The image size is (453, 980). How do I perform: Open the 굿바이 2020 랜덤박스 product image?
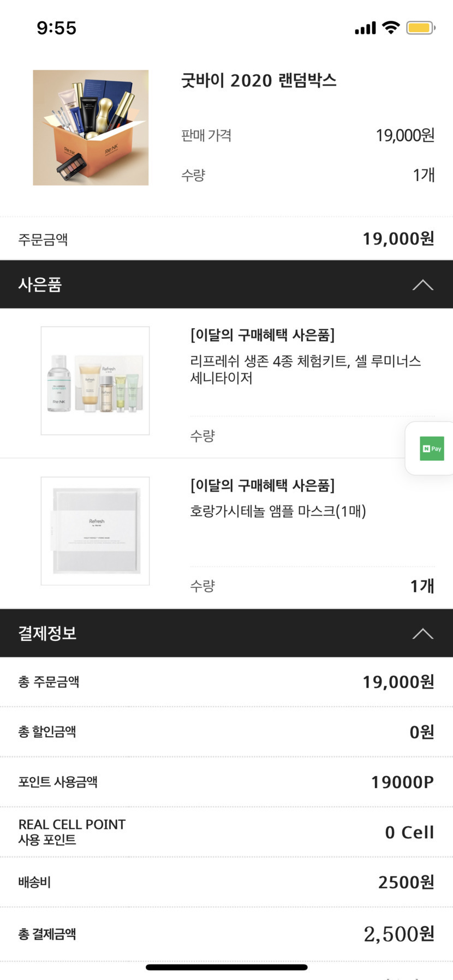[x=91, y=128]
